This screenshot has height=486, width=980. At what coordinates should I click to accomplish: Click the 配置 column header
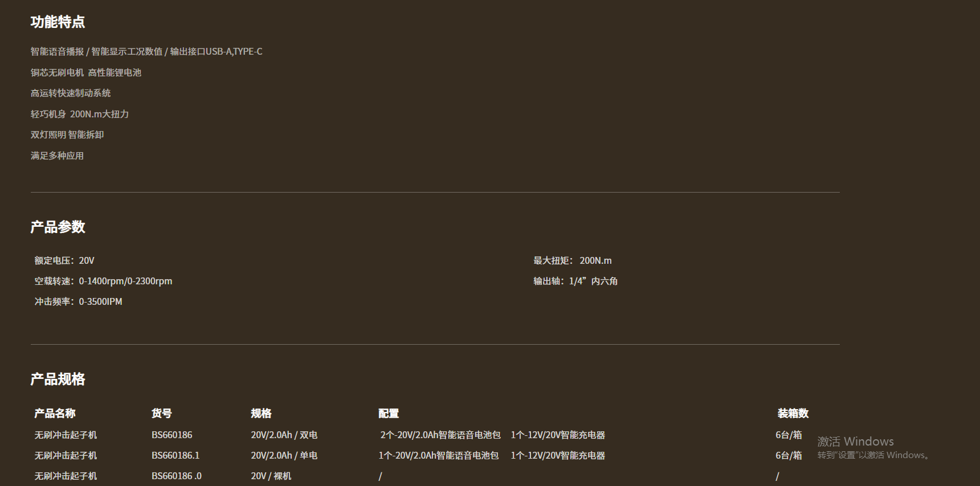coord(388,413)
